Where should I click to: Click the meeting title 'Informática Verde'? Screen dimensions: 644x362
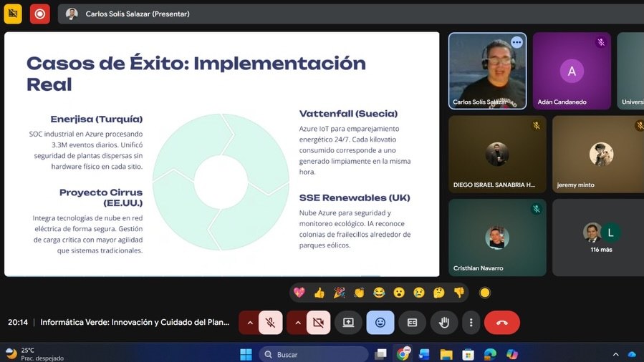pos(135,323)
